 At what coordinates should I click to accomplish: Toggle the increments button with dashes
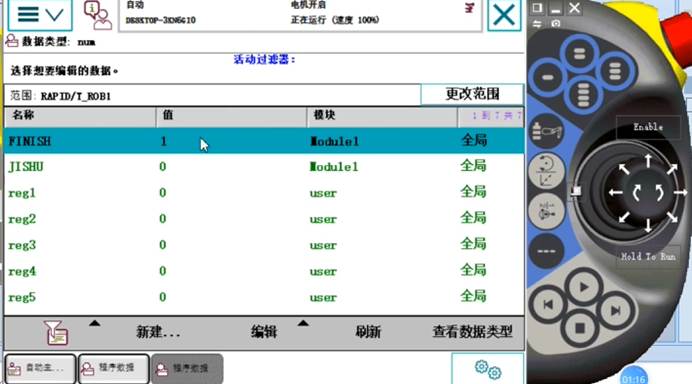click(x=546, y=251)
